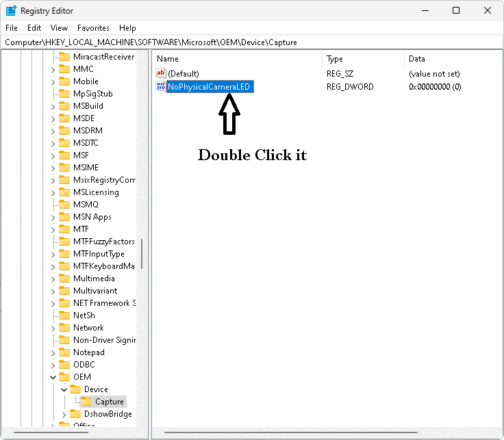Image resolution: width=504 pixels, height=440 pixels.
Task: Expand the DshowBridge tree node
Action: (64, 414)
